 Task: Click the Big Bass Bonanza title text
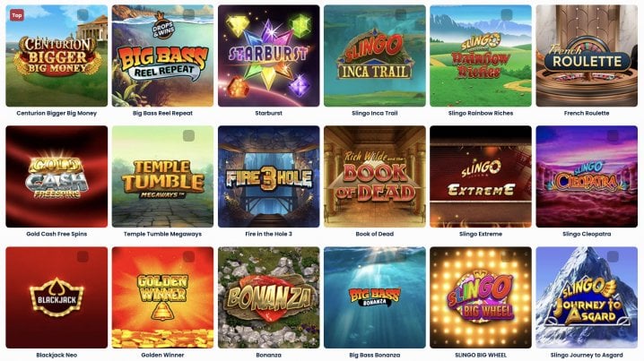click(375, 355)
